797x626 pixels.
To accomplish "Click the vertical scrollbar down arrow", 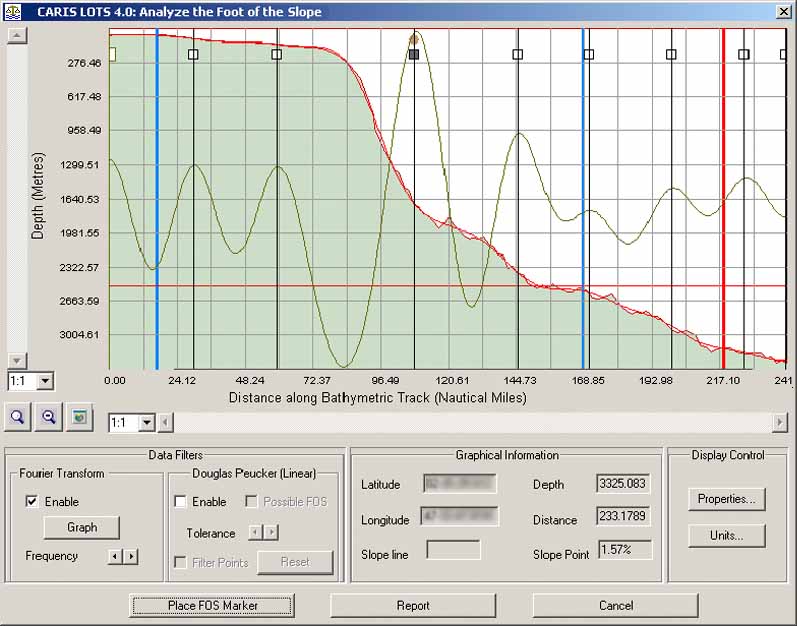I will [x=17, y=361].
